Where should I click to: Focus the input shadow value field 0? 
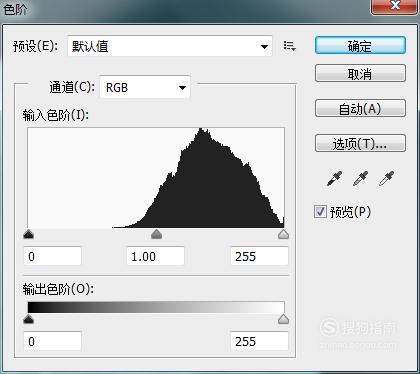point(52,256)
